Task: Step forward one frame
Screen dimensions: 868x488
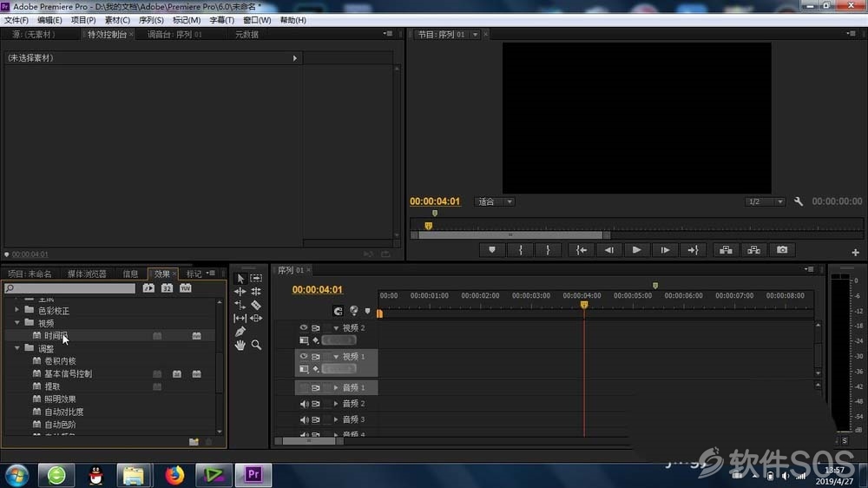Action: pos(665,250)
